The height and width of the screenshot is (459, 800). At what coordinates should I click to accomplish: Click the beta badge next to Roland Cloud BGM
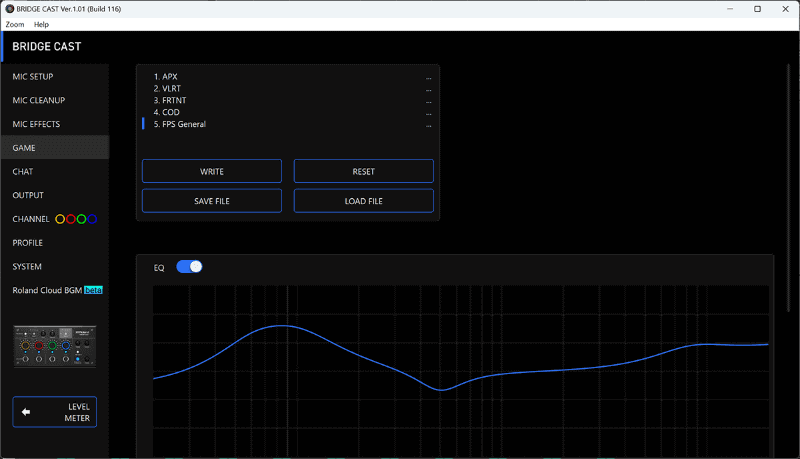[93, 290]
